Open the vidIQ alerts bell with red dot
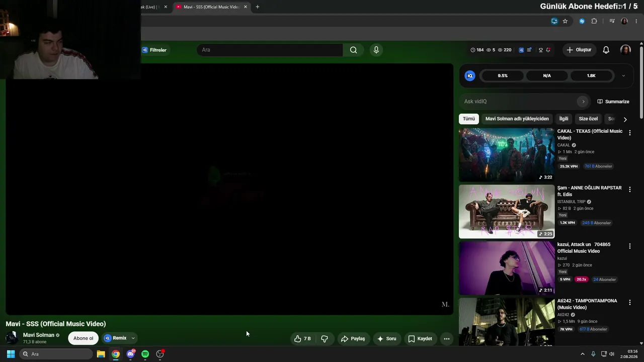Viewport: 644px width, 362px height. point(548,50)
